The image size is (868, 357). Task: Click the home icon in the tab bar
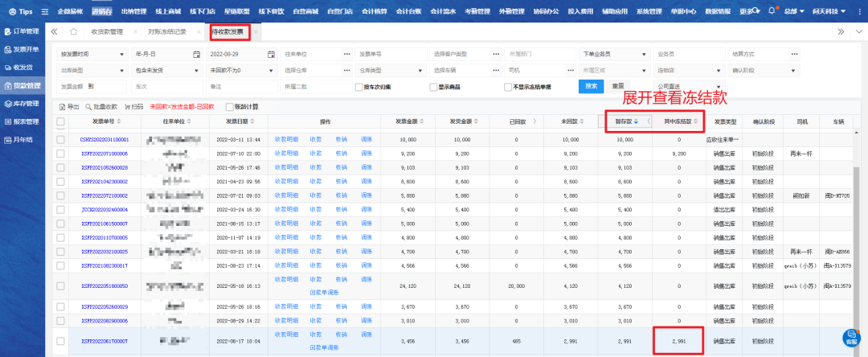point(73,31)
